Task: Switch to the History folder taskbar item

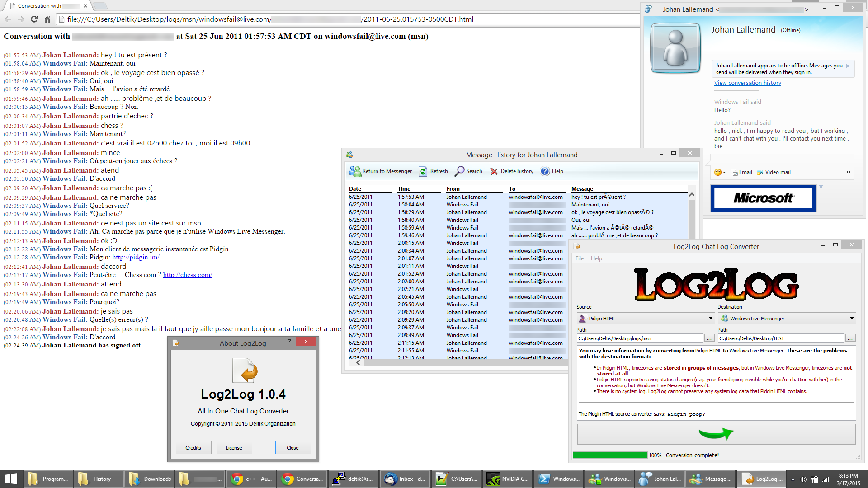Action: click(99, 479)
